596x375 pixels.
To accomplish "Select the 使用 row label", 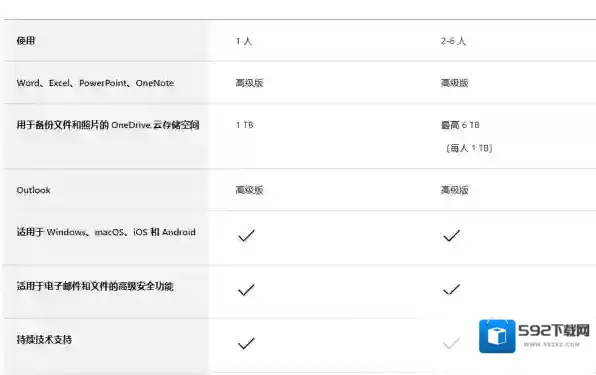I will [x=26, y=41].
